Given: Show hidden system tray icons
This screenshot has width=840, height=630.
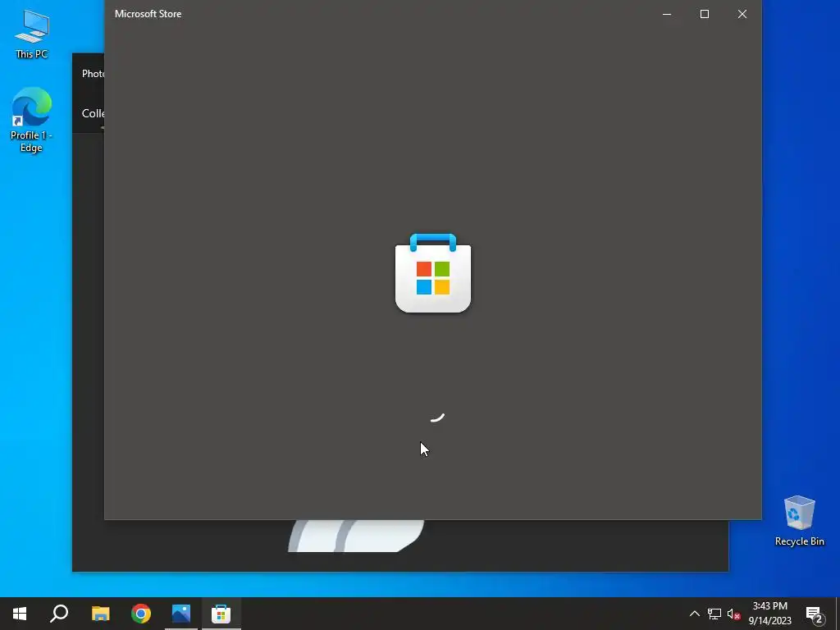Looking at the screenshot, I should [x=694, y=614].
